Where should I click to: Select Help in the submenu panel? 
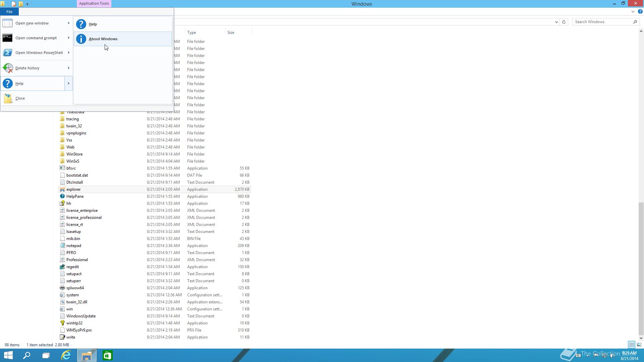[x=122, y=24]
